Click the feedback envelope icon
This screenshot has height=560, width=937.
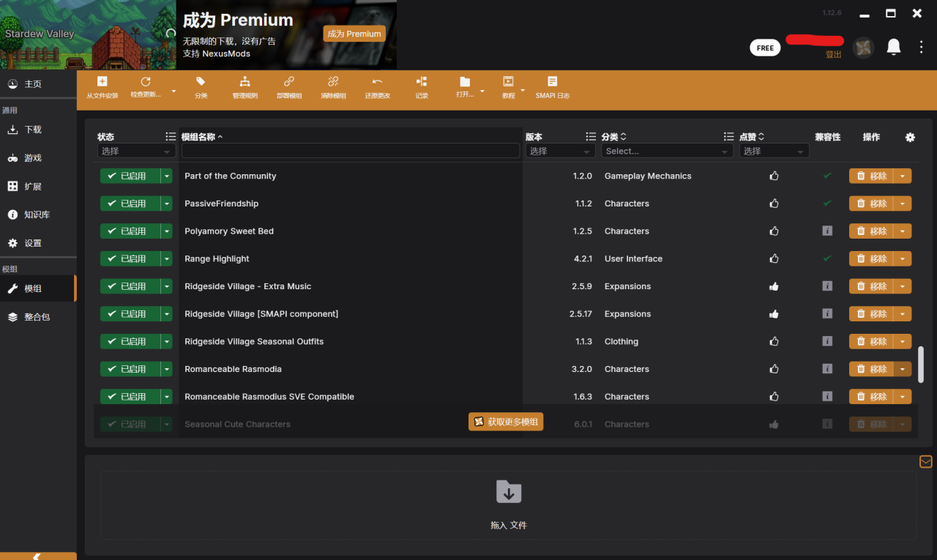[926, 462]
